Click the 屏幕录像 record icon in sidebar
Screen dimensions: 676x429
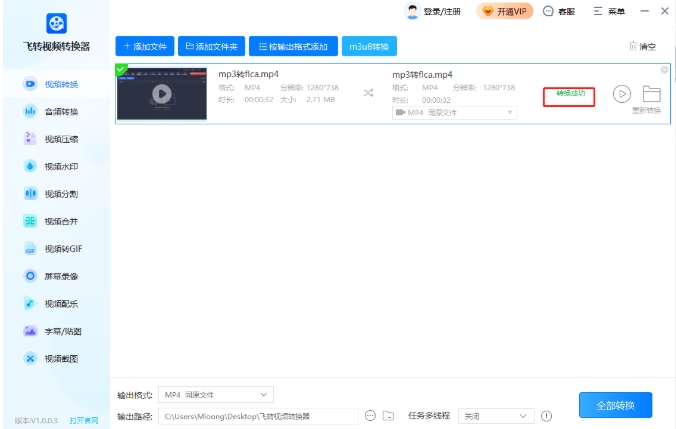[x=30, y=276]
